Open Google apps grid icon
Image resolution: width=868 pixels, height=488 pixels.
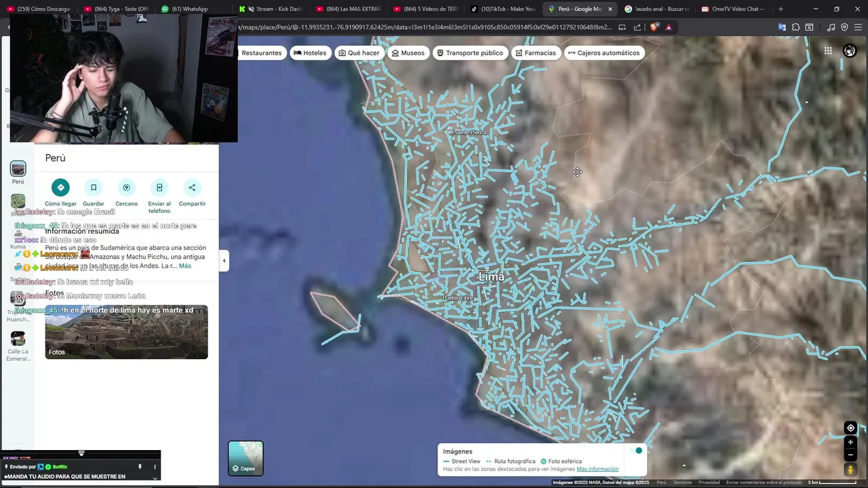coord(828,51)
